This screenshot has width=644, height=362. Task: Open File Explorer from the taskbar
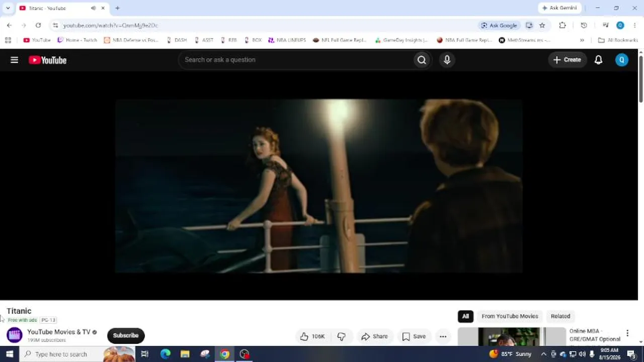[x=185, y=354]
